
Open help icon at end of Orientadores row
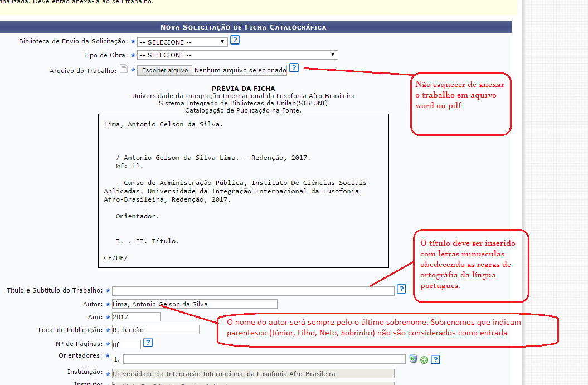click(436, 359)
